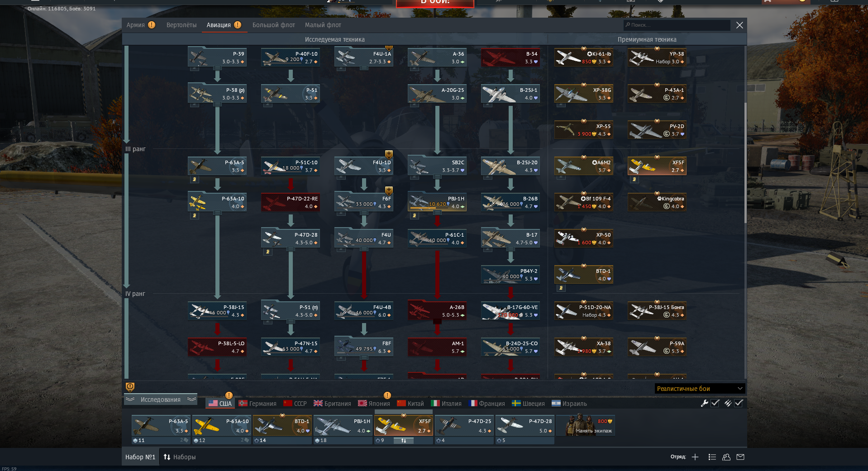
Task: Switch to the Армия tab
Action: 141,25
